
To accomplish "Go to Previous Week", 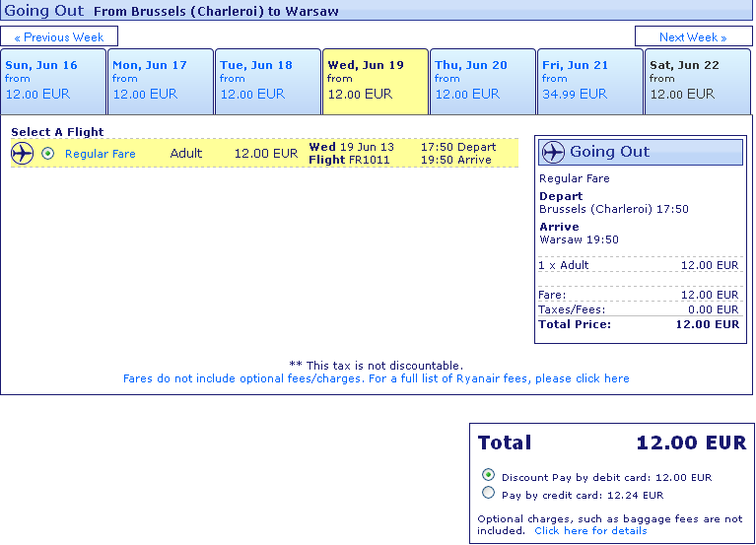I will (x=59, y=36).
